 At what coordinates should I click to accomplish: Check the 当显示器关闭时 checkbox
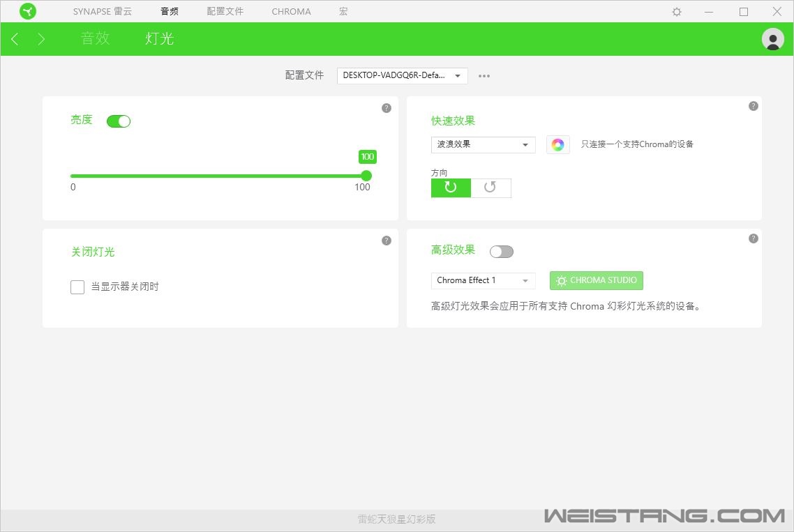(77, 287)
